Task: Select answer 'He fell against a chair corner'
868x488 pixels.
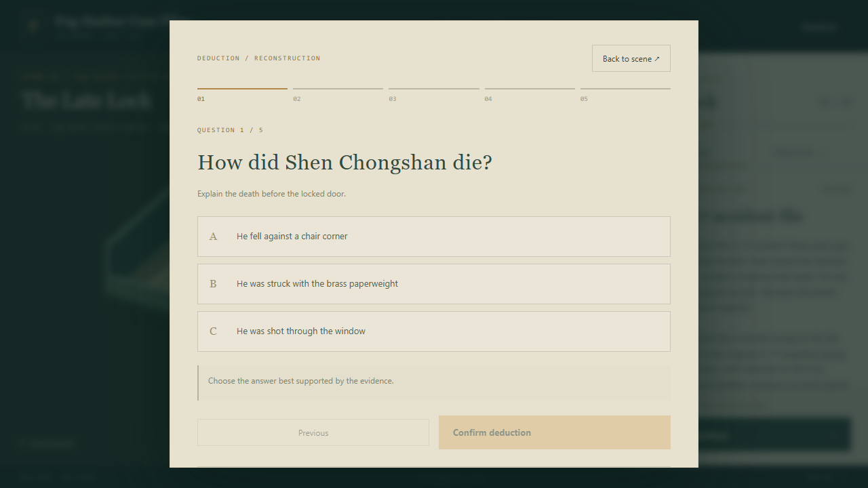Action: (434, 237)
